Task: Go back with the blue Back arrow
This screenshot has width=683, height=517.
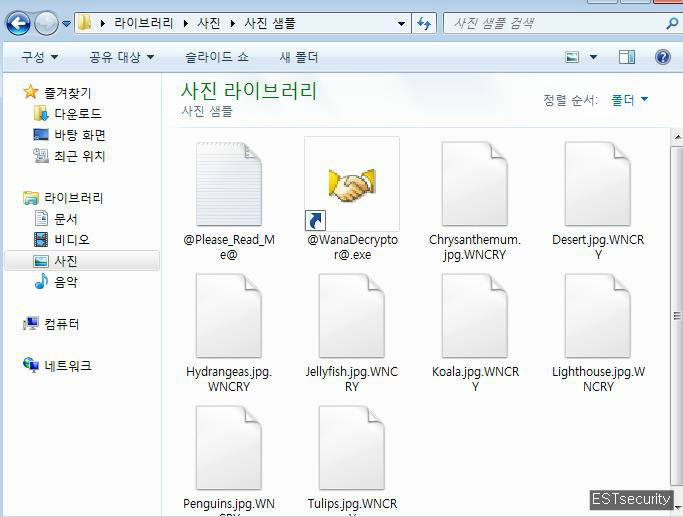Action: [x=18, y=23]
